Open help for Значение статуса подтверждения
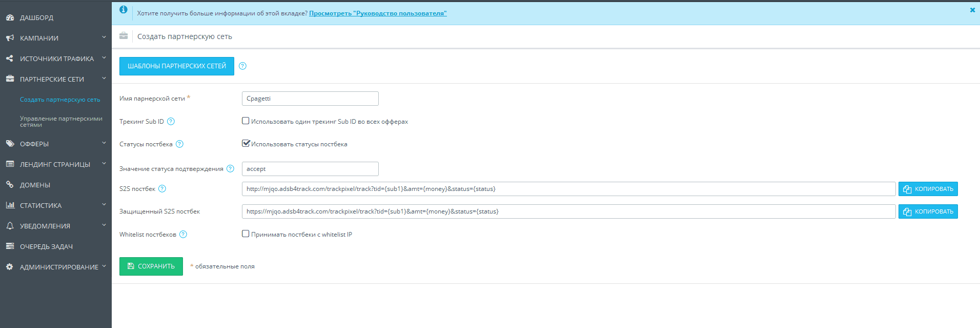 231,169
